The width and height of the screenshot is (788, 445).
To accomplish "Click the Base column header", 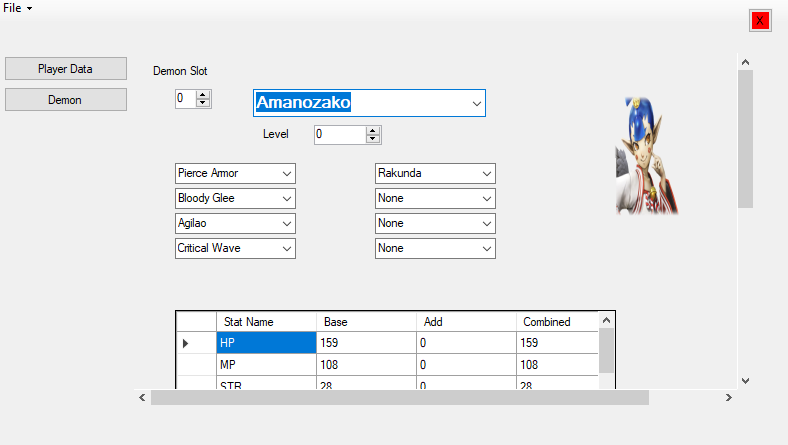I will (366, 322).
